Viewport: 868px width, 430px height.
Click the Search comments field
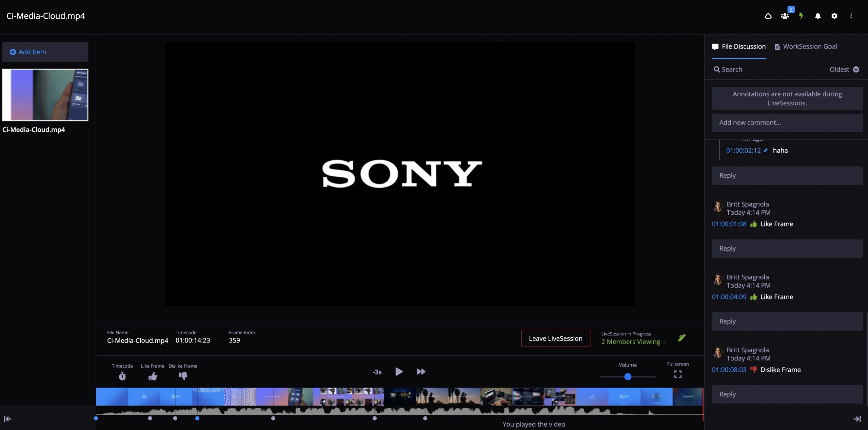732,70
